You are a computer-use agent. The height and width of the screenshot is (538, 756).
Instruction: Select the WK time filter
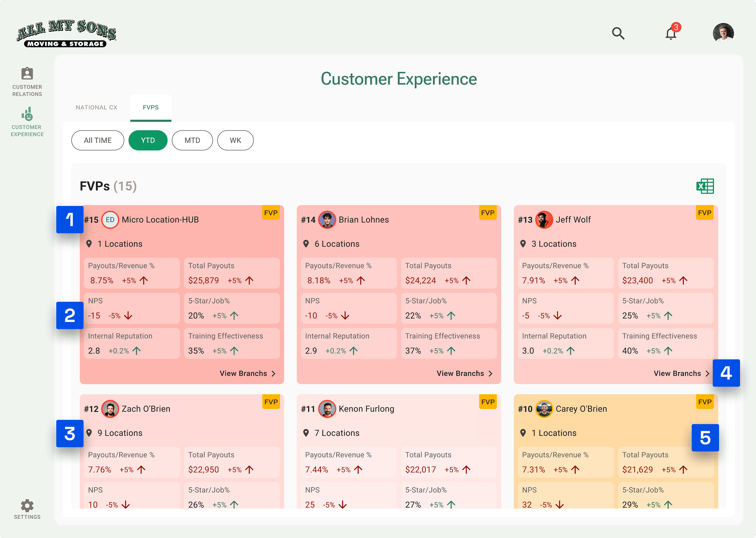(235, 140)
